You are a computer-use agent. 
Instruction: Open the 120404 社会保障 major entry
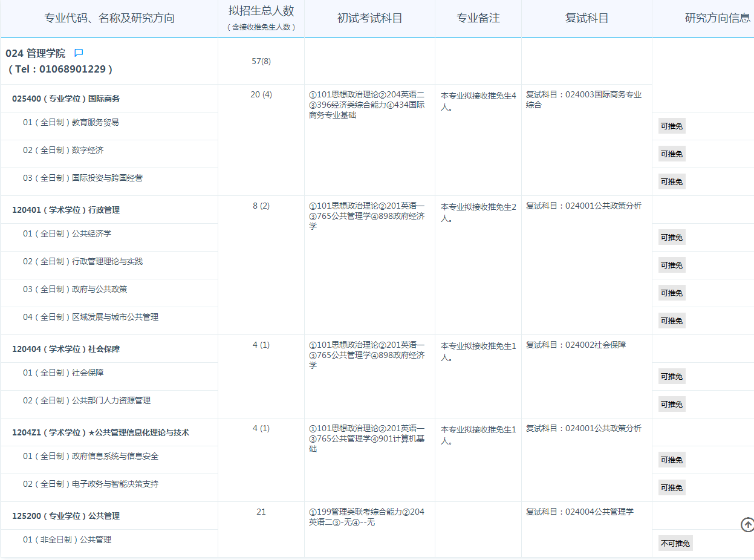[x=66, y=349]
